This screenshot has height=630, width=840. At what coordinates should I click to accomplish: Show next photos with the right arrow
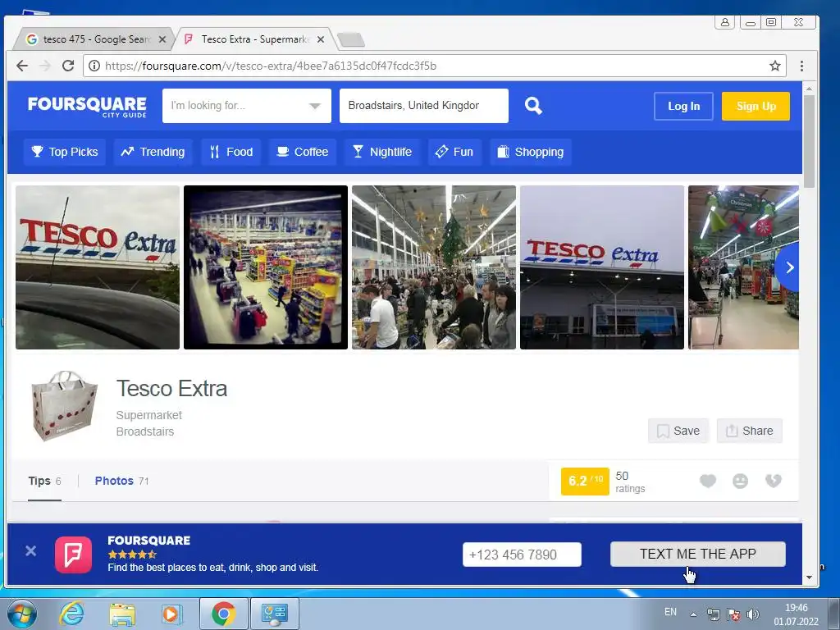[788, 267]
